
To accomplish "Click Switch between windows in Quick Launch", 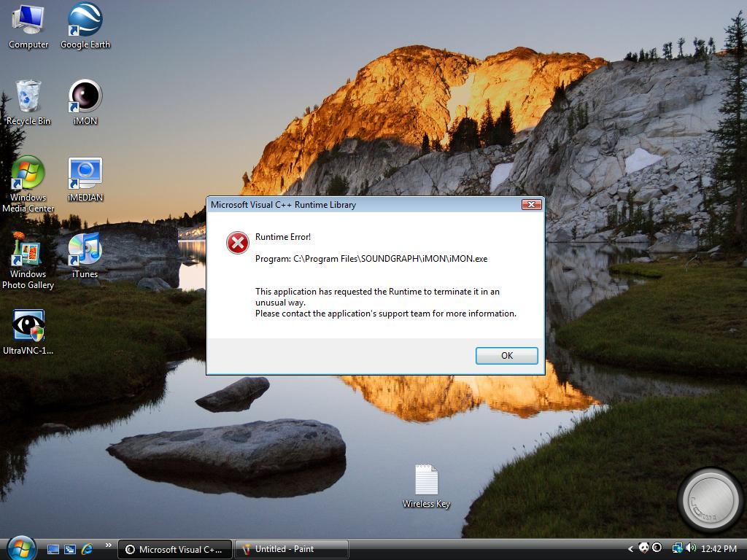I will (x=70, y=550).
